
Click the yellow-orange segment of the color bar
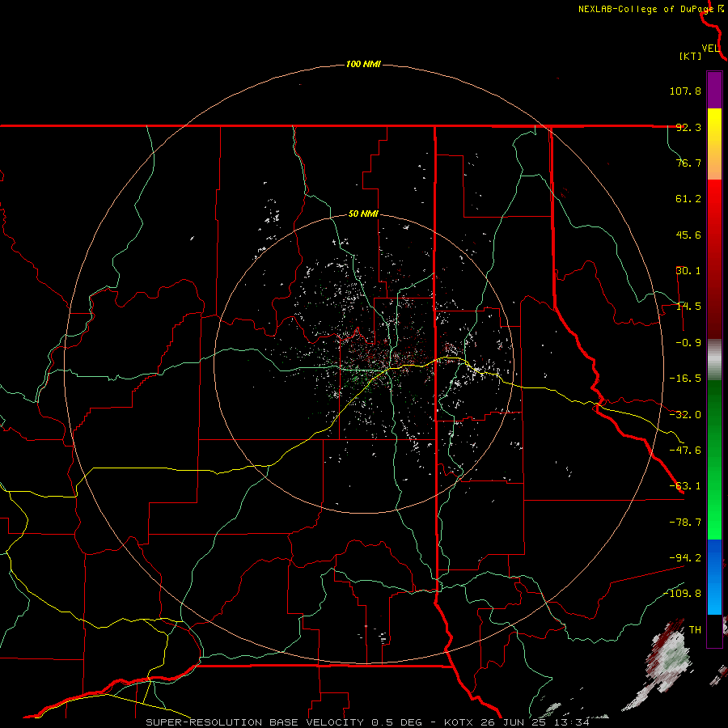[x=714, y=144]
